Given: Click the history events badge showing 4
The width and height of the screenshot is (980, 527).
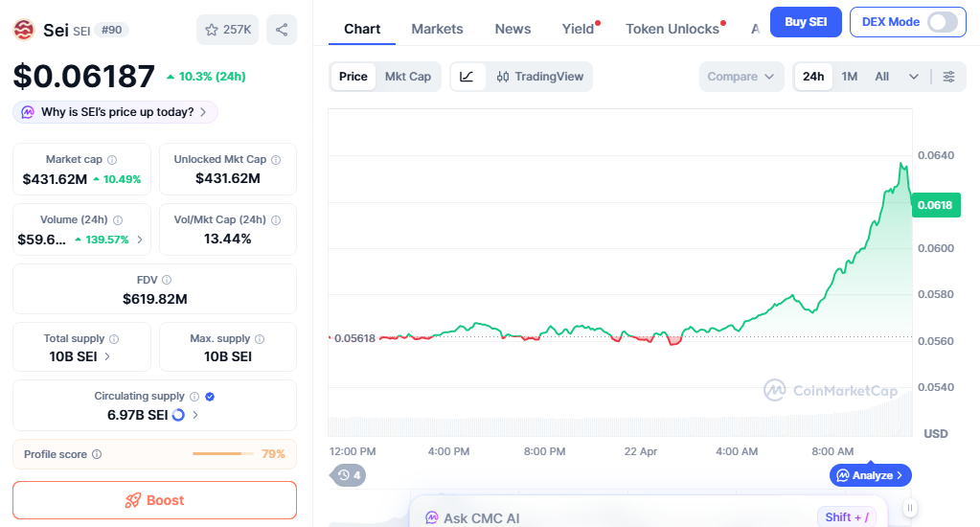Looking at the screenshot, I should pyautogui.click(x=348, y=475).
